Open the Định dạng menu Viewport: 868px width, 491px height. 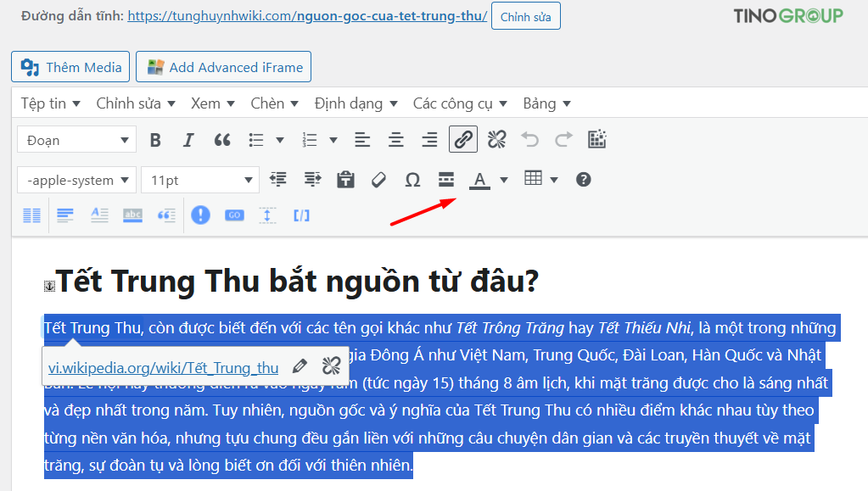click(x=356, y=103)
